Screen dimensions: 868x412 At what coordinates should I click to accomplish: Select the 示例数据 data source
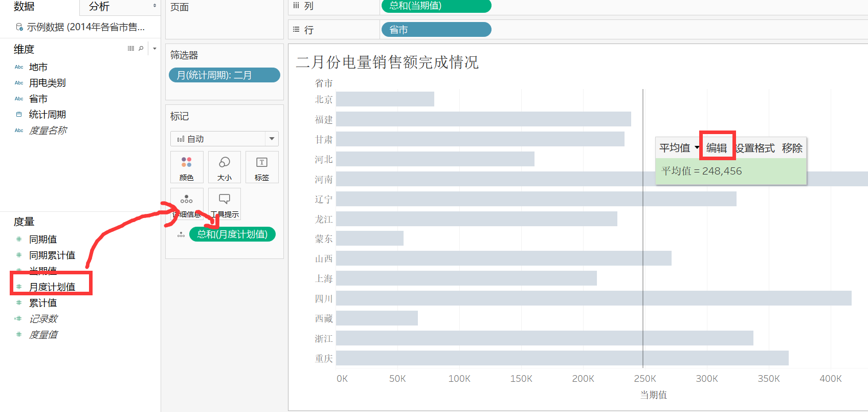click(85, 27)
